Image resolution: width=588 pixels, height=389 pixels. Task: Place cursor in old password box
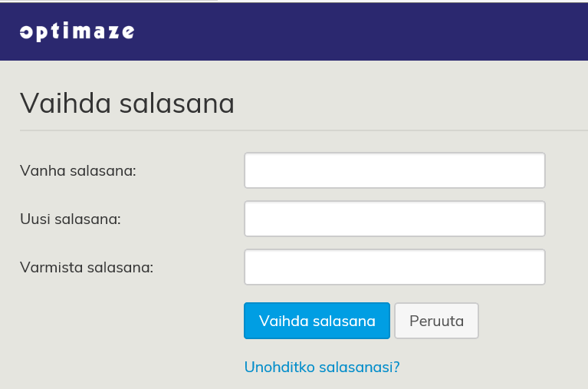394,170
